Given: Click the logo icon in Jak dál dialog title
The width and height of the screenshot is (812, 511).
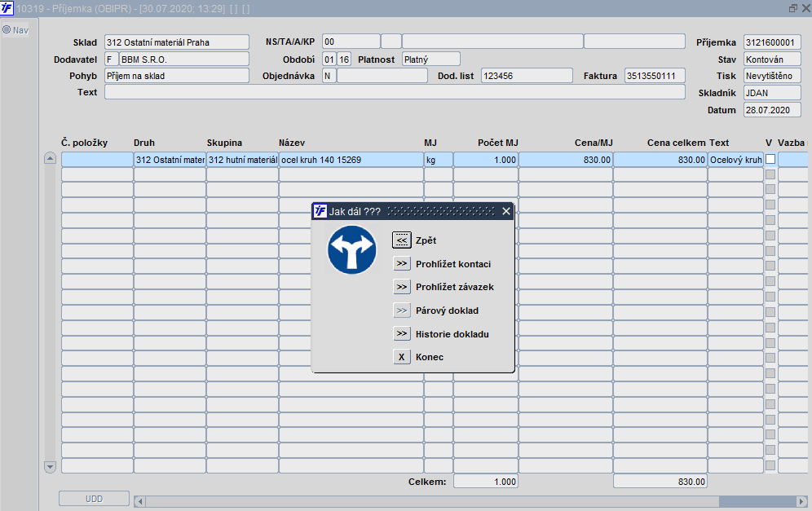Looking at the screenshot, I should tap(320, 211).
